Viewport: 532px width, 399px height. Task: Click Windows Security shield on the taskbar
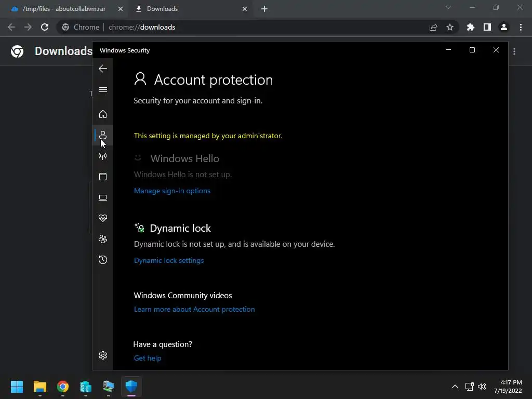click(x=131, y=387)
